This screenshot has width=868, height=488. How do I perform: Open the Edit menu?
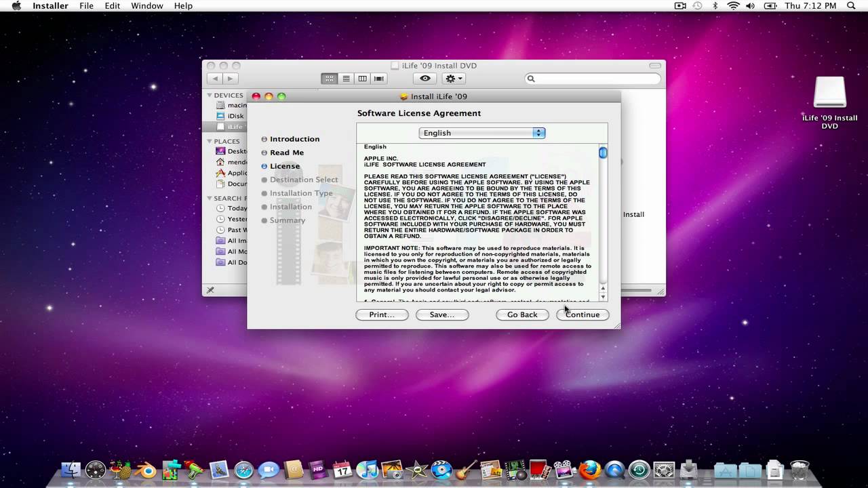113,5
